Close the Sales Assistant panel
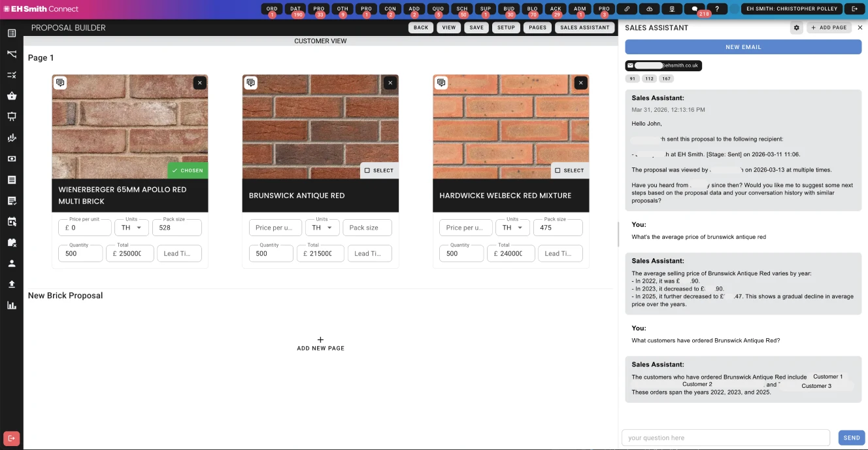This screenshot has width=868, height=450. [860, 27]
